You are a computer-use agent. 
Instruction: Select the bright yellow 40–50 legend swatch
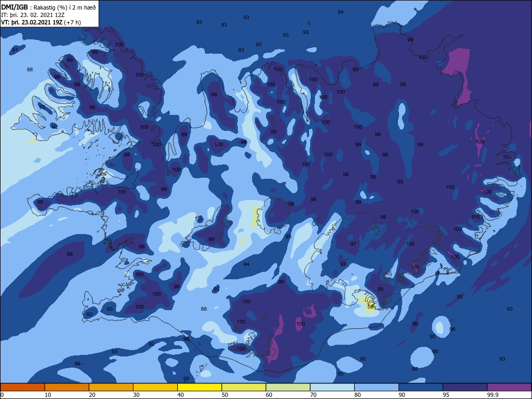pos(199,387)
